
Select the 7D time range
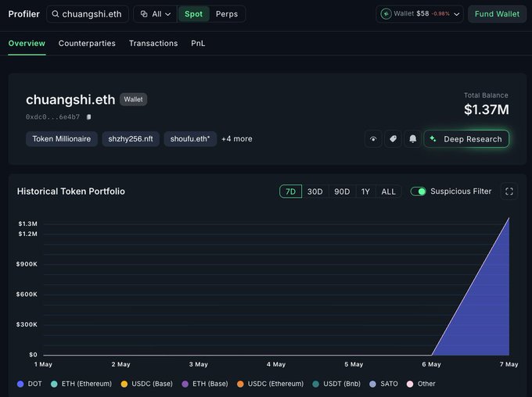(x=290, y=191)
